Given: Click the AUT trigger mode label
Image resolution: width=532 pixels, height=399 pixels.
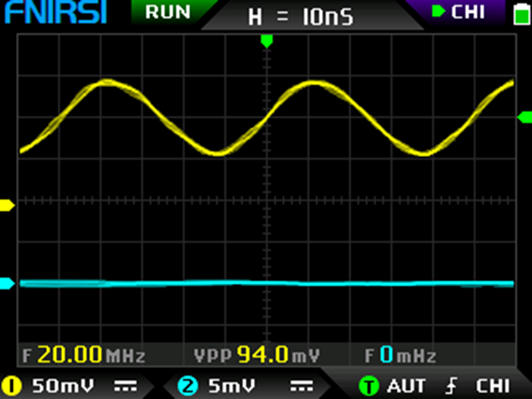Looking at the screenshot, I should [x=406, y=386].
